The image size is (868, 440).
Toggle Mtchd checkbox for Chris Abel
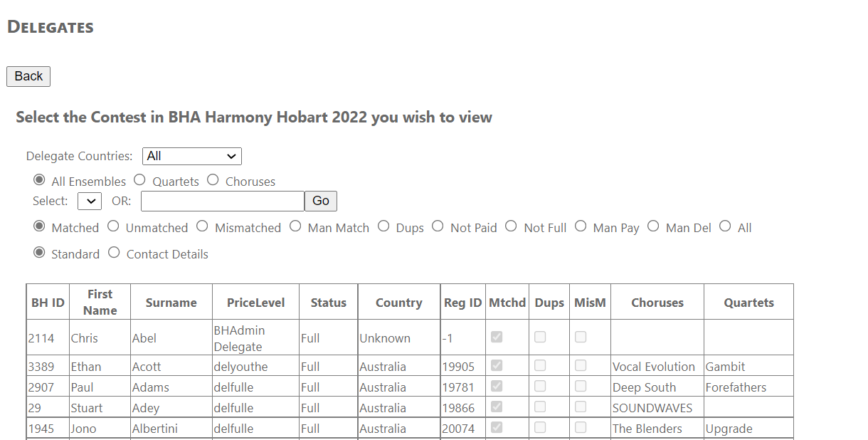coord(497,337)
